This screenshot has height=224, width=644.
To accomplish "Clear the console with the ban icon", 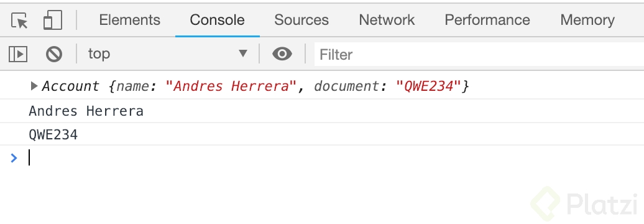I will [54, 54].
